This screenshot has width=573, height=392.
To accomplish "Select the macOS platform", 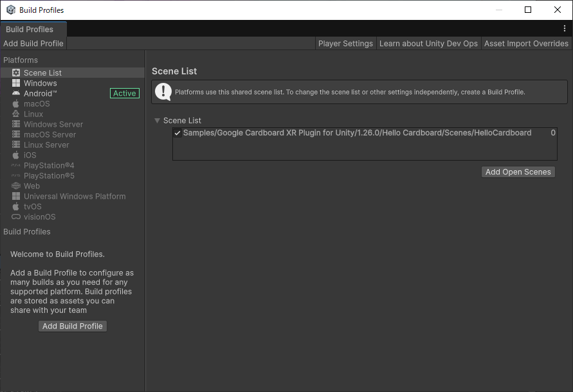I will coord(73,103).
